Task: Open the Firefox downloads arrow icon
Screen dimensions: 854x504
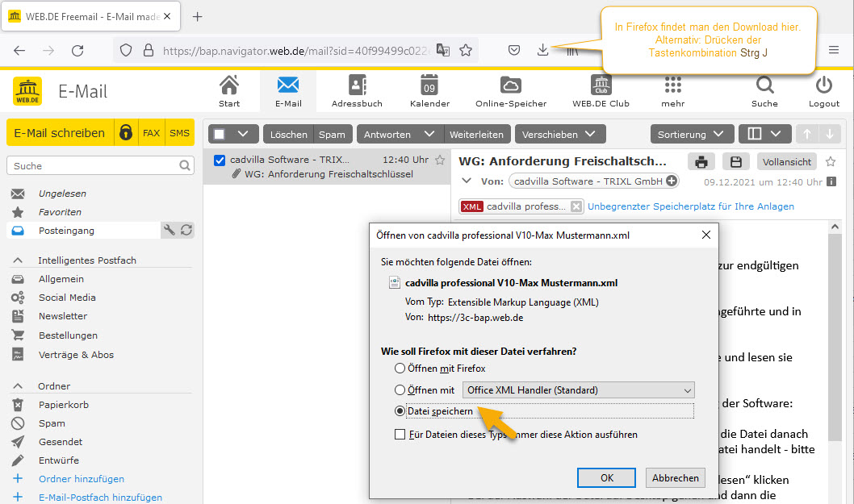Action: (x=543, y=50)
